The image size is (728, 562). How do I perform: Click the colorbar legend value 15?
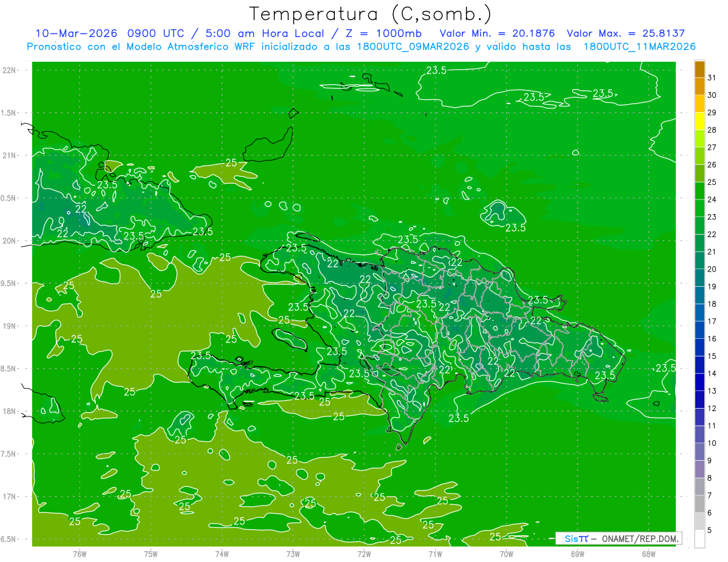tap(712, 356)
